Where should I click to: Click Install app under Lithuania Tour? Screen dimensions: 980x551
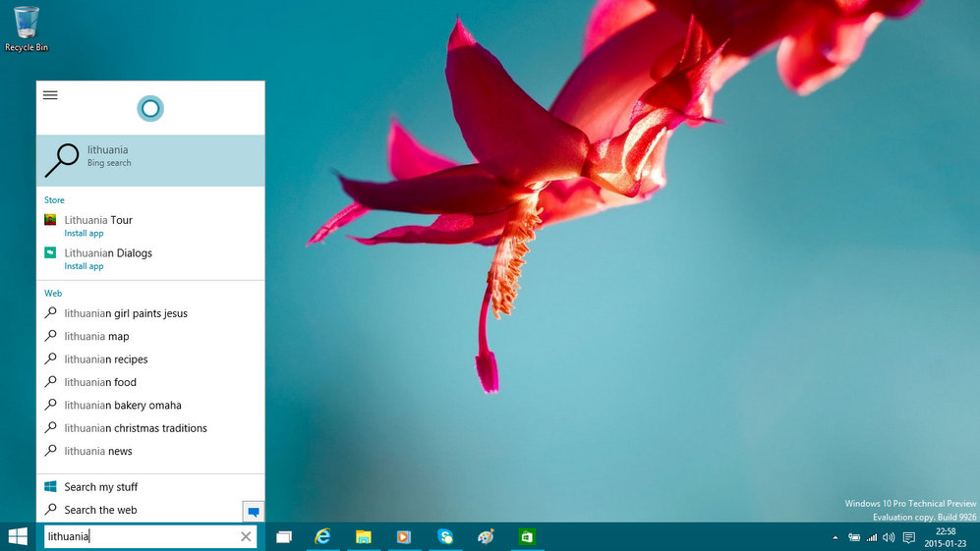[x=84, y=234]
